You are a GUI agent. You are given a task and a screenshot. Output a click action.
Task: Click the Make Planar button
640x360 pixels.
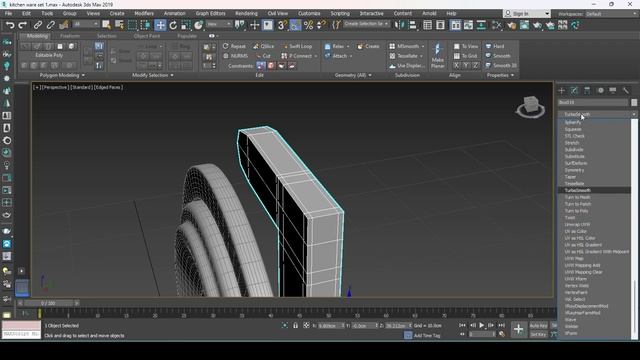[x=438, y=56]
